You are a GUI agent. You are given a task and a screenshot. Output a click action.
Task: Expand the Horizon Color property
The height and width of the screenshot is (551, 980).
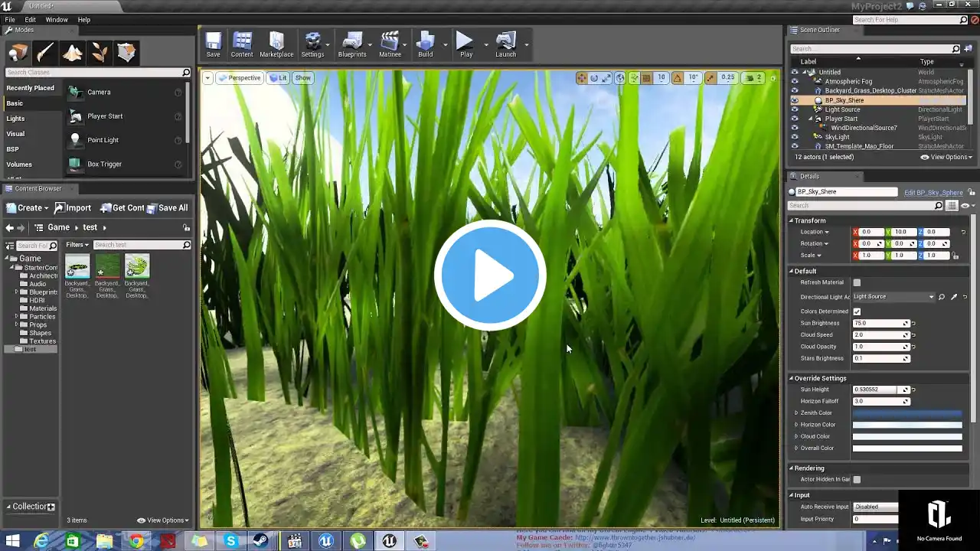click(x=796, y=425)
